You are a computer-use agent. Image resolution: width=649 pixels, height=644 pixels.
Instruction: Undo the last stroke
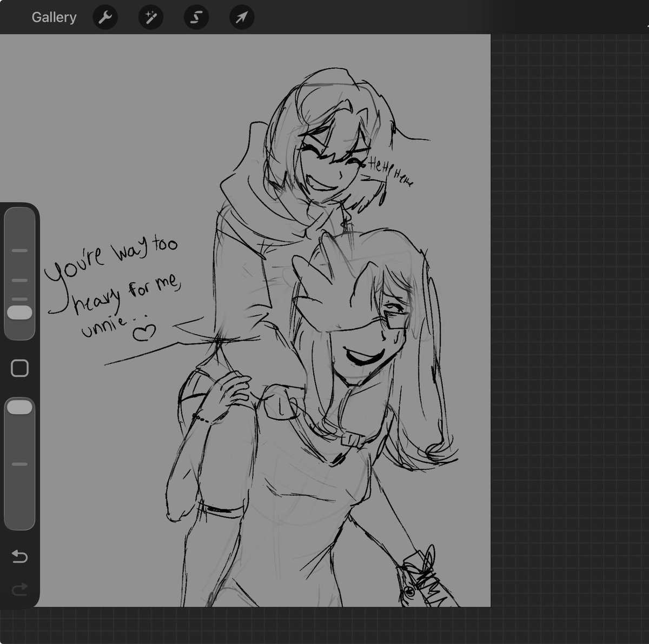click(x=19, y=556)
